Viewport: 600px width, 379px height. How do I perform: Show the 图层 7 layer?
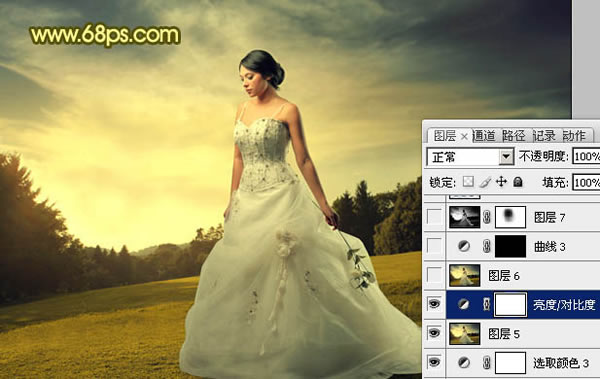434,217
